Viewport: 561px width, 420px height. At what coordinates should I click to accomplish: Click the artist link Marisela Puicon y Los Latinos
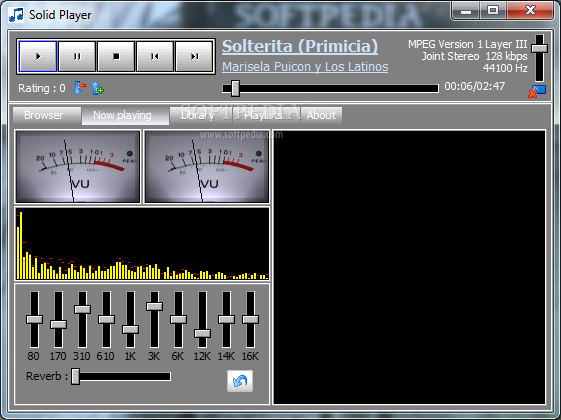305,67
